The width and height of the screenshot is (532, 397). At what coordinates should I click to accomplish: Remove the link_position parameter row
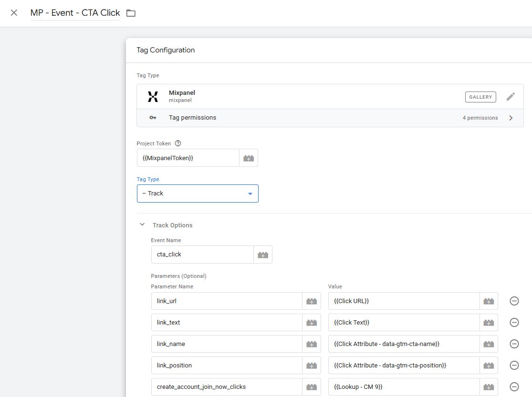pos(514,365)
